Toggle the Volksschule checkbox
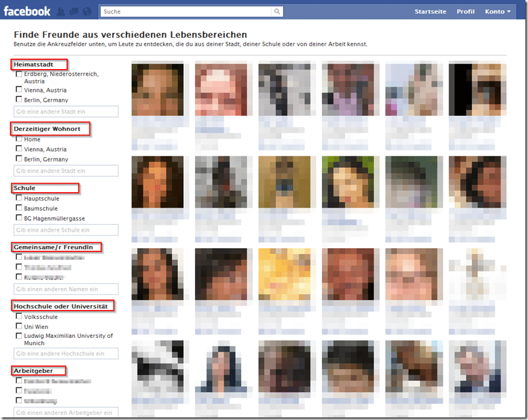 19,316
